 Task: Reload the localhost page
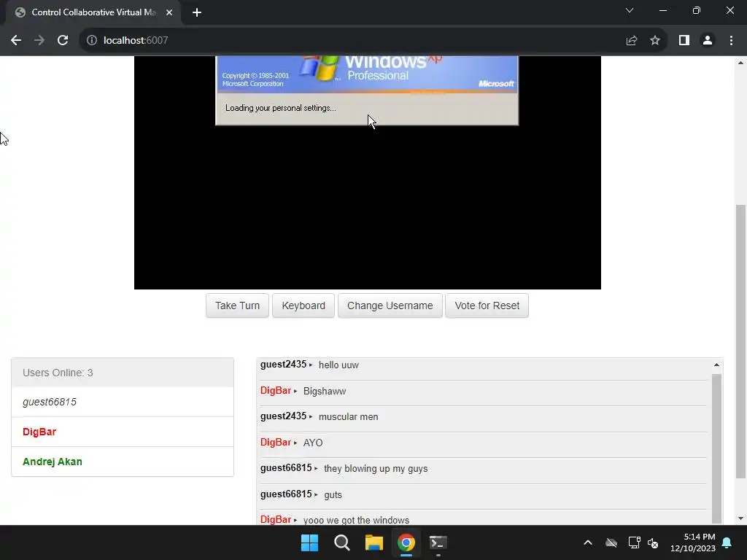pyautogui.click(x=63, y=41)
